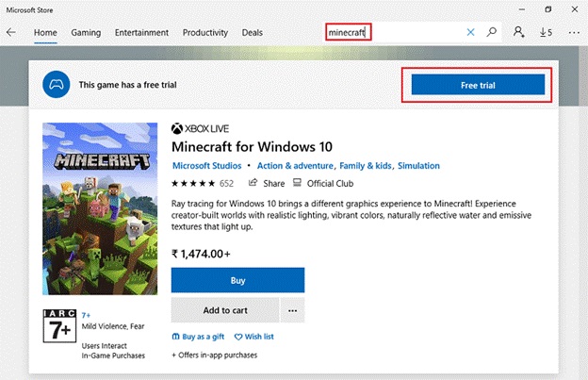
Task: Open the Deals tab
Action: pos(252,33)
